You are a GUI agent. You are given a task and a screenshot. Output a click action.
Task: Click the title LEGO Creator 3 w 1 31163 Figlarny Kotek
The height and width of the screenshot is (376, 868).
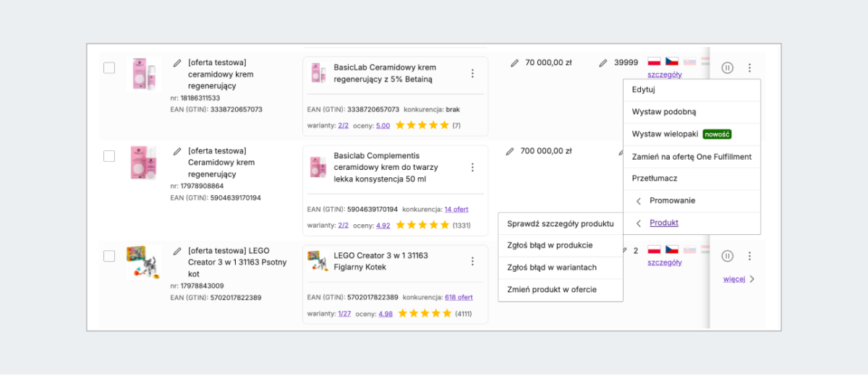(381, 261)
